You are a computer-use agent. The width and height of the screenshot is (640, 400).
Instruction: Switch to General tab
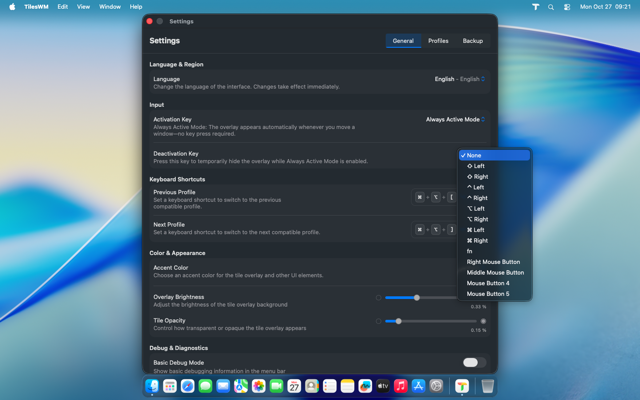pos(403,41)
